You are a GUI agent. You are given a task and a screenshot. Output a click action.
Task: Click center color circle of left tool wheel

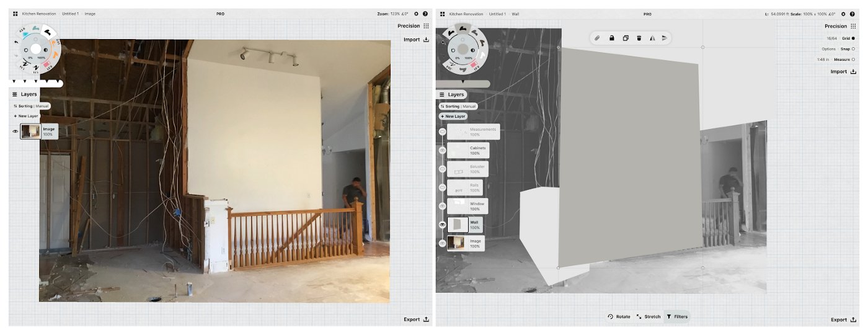coord(36,49)
